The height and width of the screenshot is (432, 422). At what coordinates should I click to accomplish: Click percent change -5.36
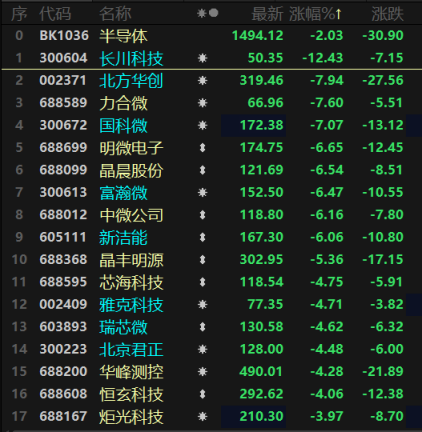point(327,259)
